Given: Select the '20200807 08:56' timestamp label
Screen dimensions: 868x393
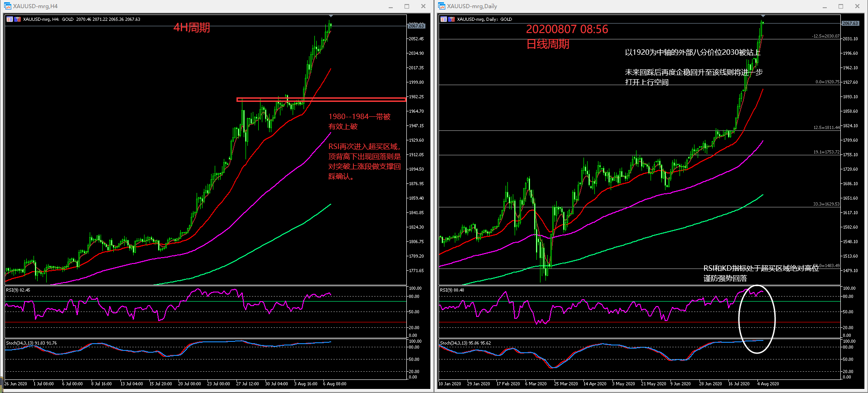Looking at the screenshot, I should [x=567, y=29].
